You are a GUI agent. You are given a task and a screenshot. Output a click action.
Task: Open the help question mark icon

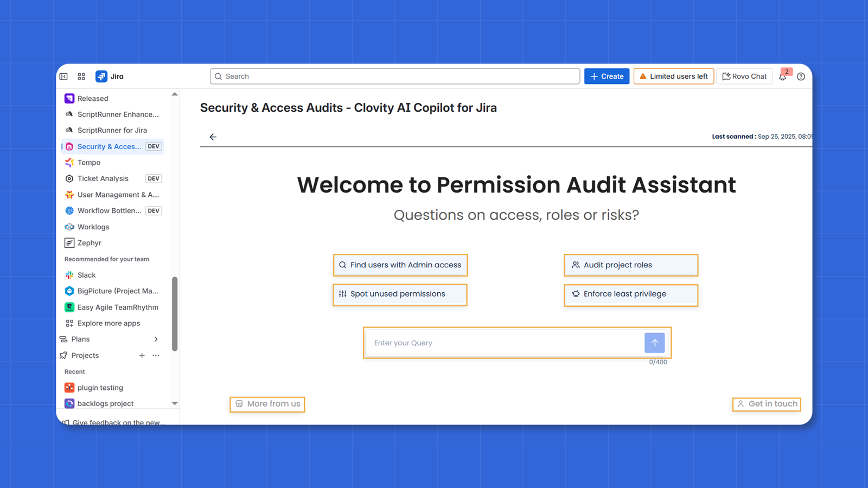(801, 76)
